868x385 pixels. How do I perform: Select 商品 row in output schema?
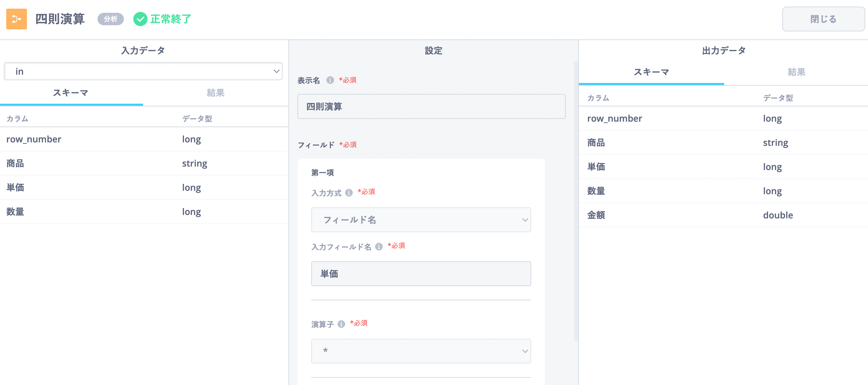coord(723,143)
